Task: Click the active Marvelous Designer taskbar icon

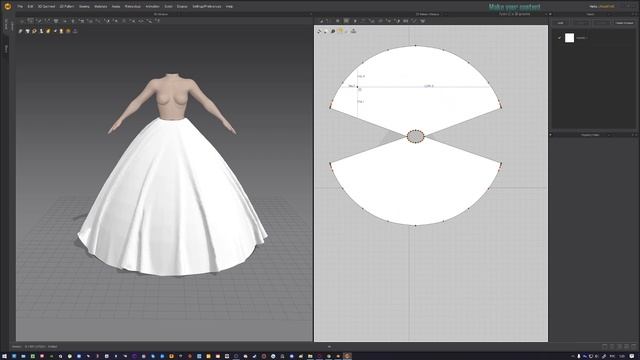Action: tap(347, 356)
